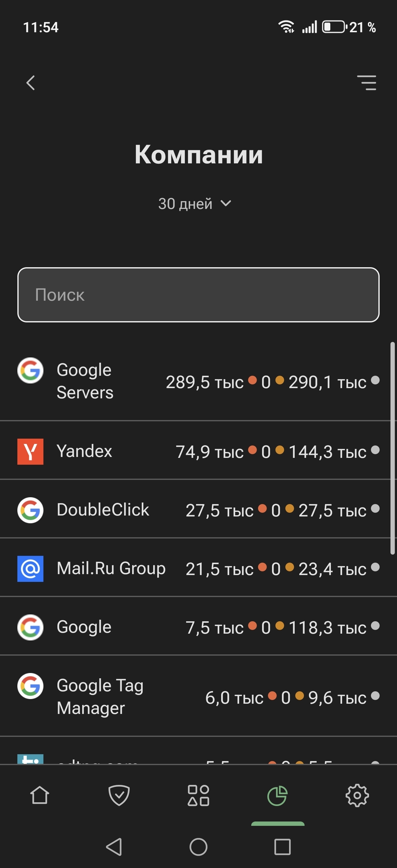
Task: Open the sort/filter menu icon
Action: pos(367,82)
